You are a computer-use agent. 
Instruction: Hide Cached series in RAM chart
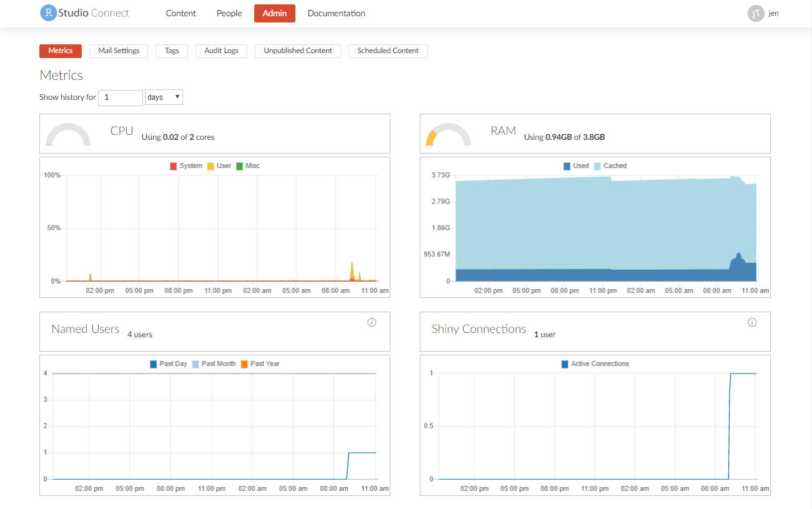click(610, 166)
